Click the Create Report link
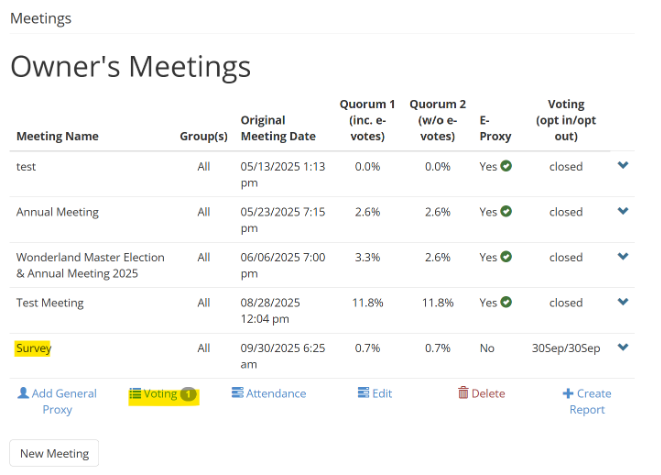 [586, 401]
